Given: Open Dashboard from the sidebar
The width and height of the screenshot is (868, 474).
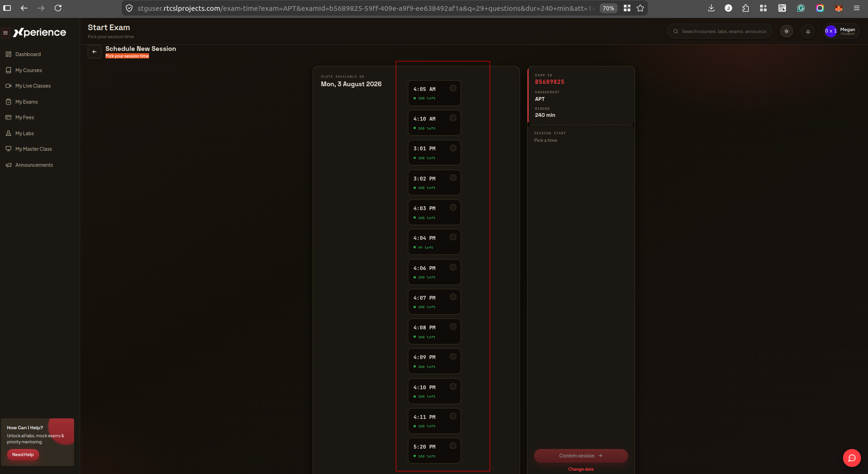Looking at the screenshot, I should 28,54.
